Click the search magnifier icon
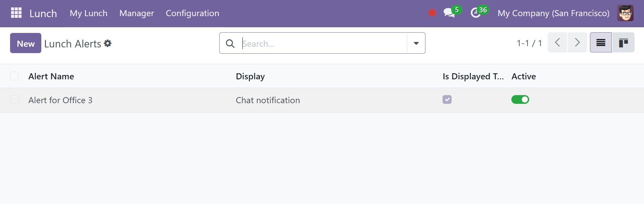Viewport: 644px width, 204px height. click(230, 43)
